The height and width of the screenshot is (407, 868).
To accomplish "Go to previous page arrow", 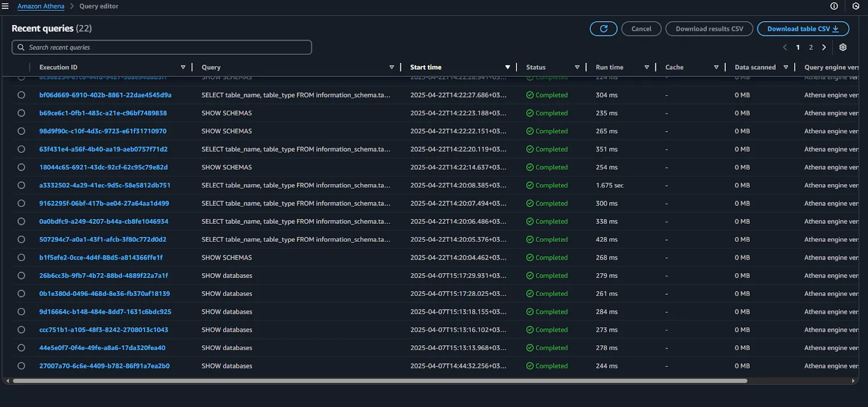I will click(x=784, y=48).
